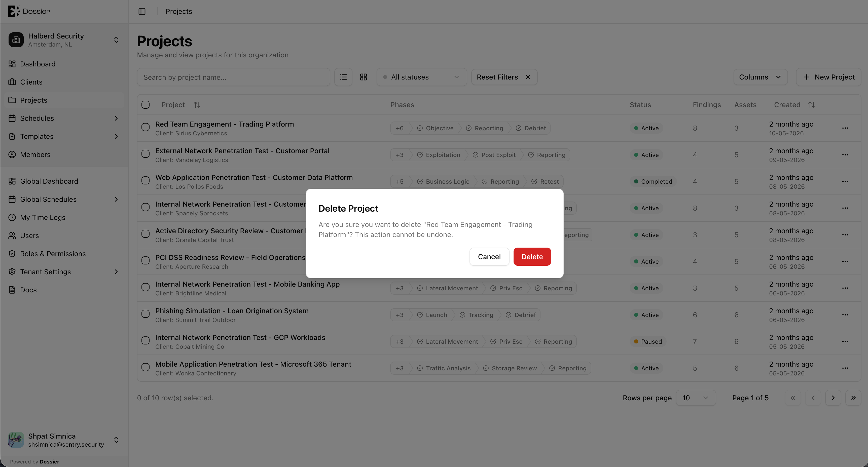The width and height of the screenshot is (868, 467).
Task: Toggle the select-all rows checkbox
Action: (146, 105)
